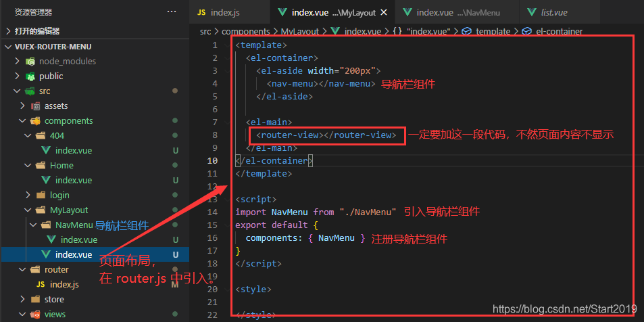Expand the node_modules folder
The width and height of the screenshot is (644, 322).
[17, 62]
